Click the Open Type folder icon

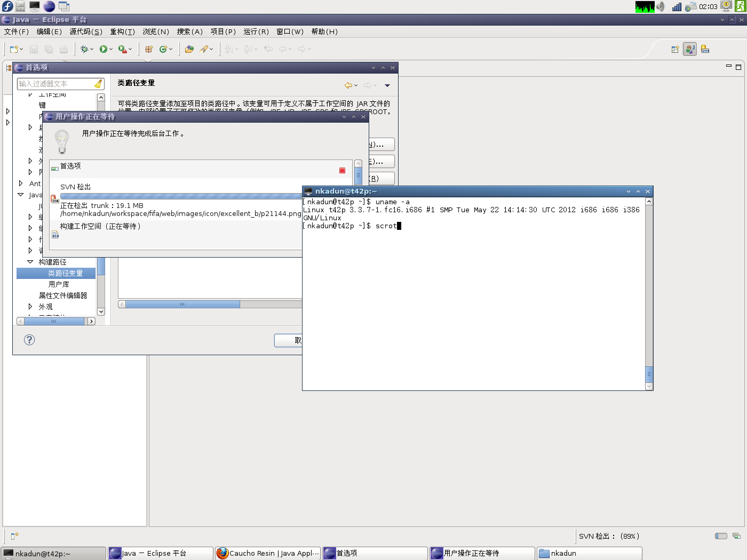[x=189, y=49]
